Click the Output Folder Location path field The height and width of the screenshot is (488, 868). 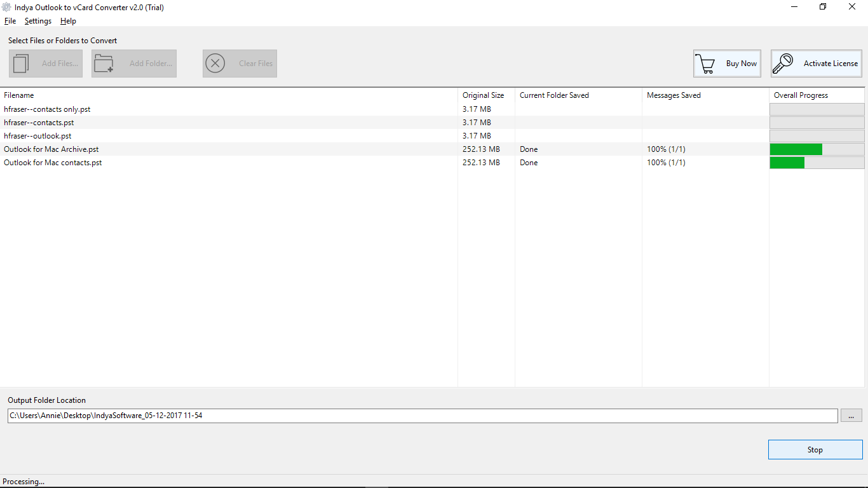[x=423, y=416]
